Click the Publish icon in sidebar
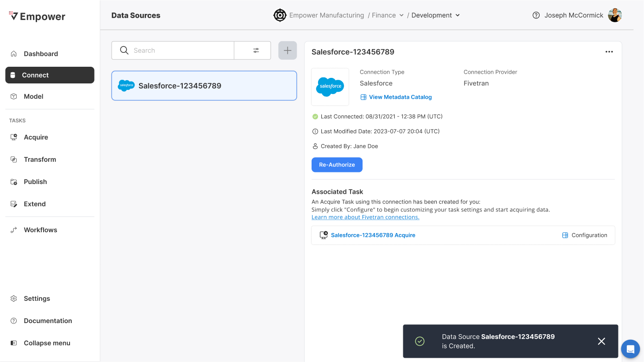Image resolution: width=644 pixels, height=362 pixels. pos(14,182)
